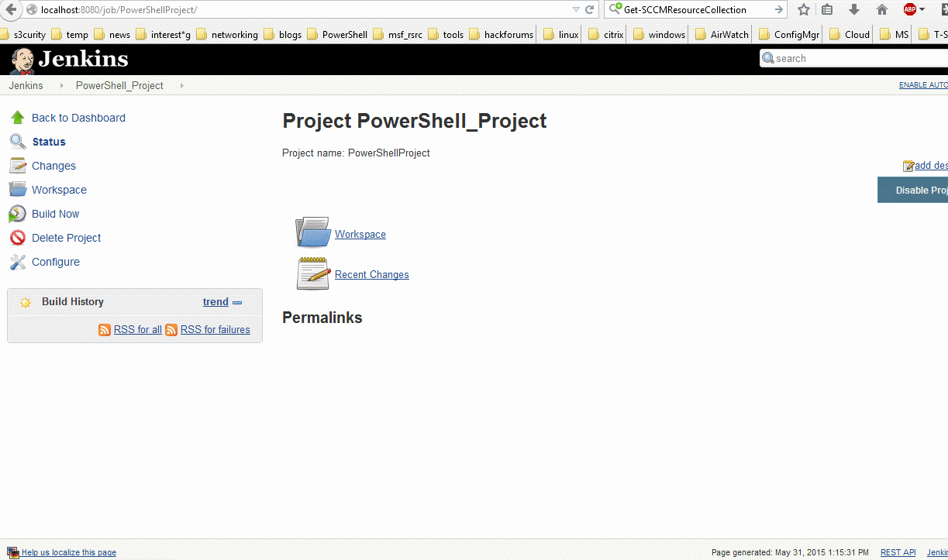The height and width of the screenshot is (560, 948).
Task: Click the localize page flag icon
Action: click(x=12, y=552)
